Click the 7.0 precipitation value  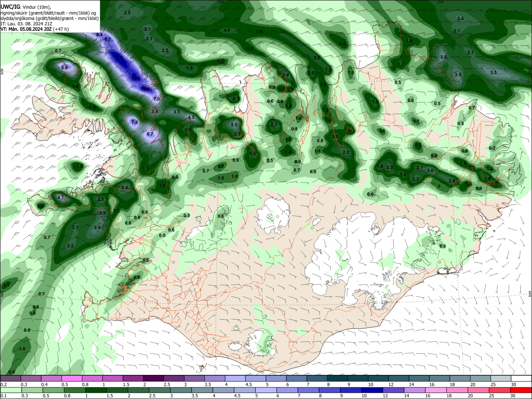(x=157, y=99)
